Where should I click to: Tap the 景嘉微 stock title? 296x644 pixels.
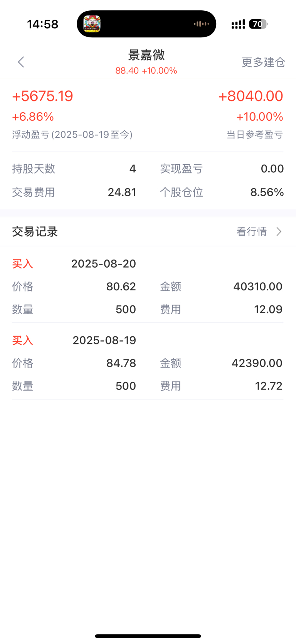pos(146,55)
